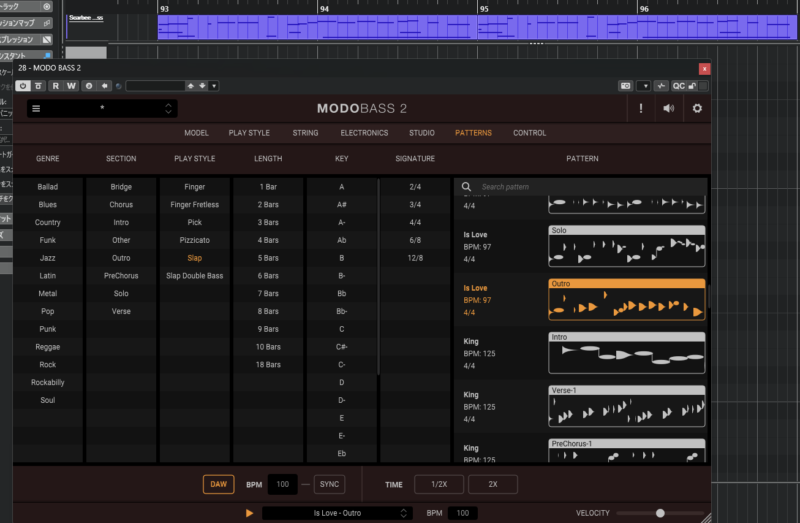
Task: Select the purple Scarbee MIDI clip
Action: (477, 27)
